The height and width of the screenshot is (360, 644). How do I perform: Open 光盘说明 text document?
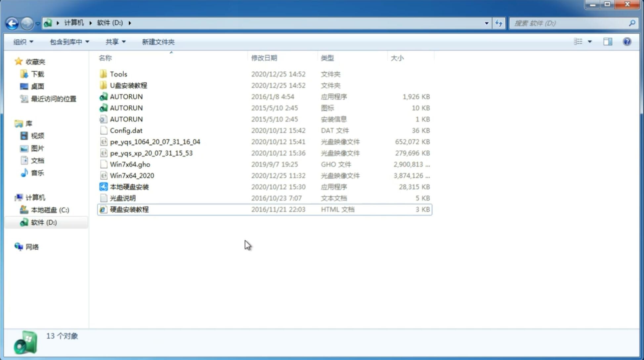(123, 198)
